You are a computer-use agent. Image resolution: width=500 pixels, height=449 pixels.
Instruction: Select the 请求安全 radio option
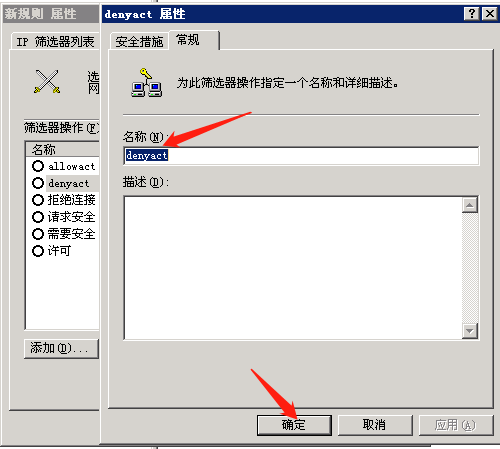pyautogui.click(x=38, y=217)
